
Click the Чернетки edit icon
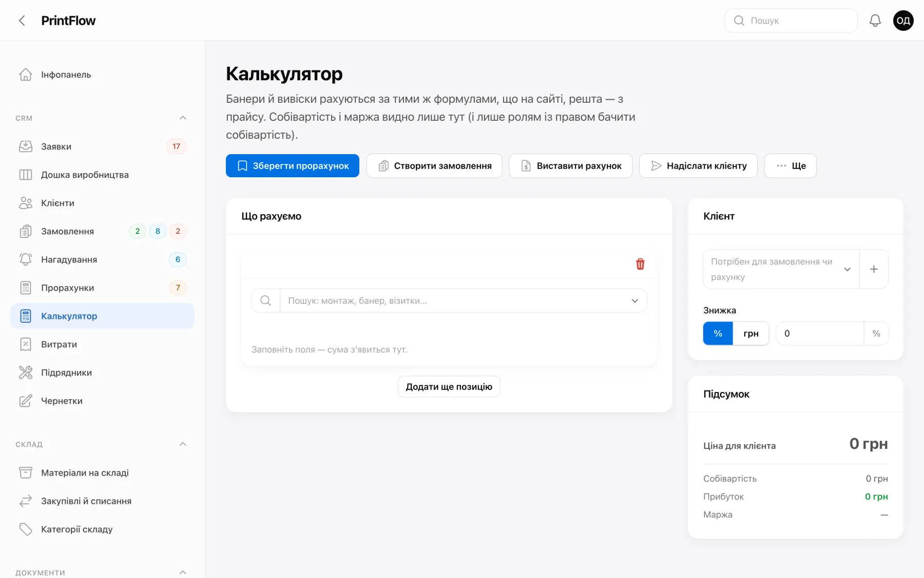point(26,401)
